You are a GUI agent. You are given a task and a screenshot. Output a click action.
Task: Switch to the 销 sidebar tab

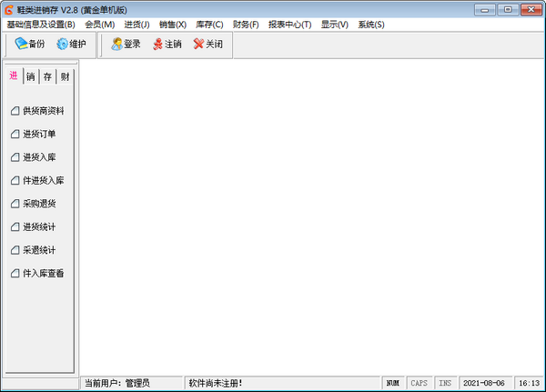[x=31, y=76]
